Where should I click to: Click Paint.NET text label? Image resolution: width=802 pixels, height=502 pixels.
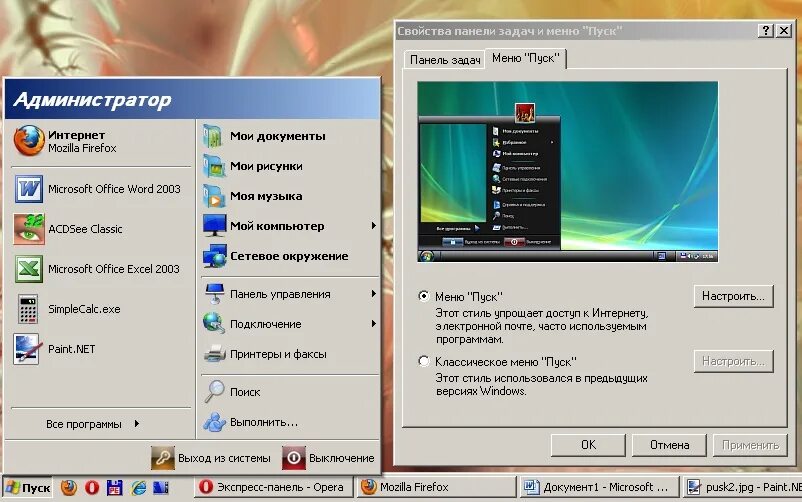click(x=72, y=349)
